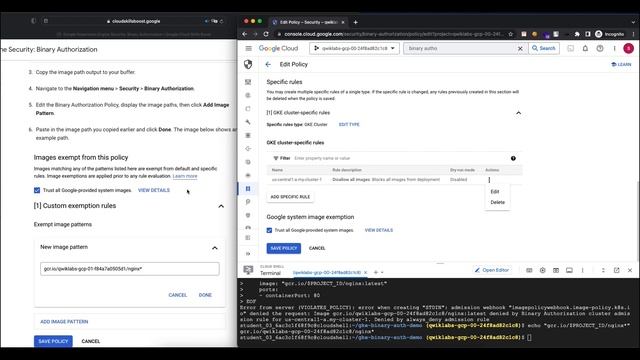The width and height of the screenshot is (640, 360).
Task: Click the cloudskillsboost.google address bar
Action: tap(134, 21)
